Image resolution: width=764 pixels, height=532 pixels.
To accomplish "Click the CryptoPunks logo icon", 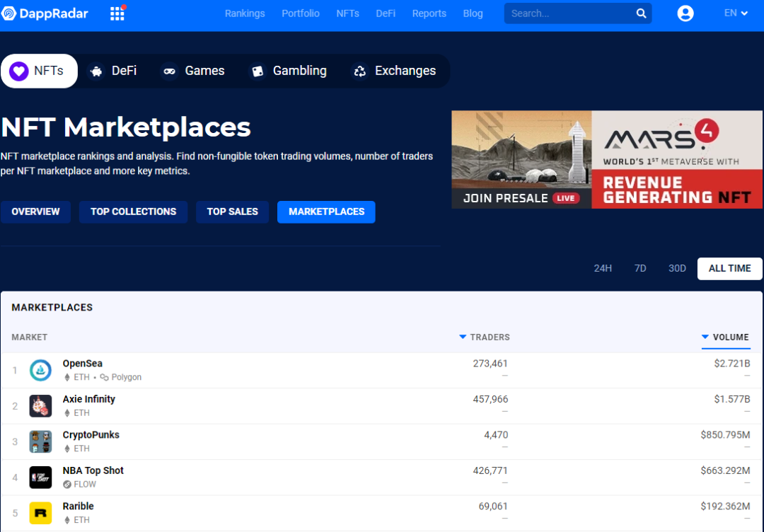I will (x=40, y=441).
